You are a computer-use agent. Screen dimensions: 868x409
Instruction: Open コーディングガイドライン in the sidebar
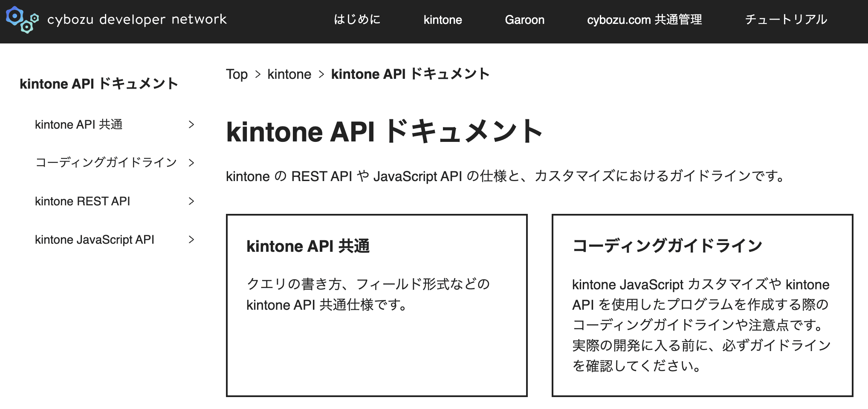point(106,162)
